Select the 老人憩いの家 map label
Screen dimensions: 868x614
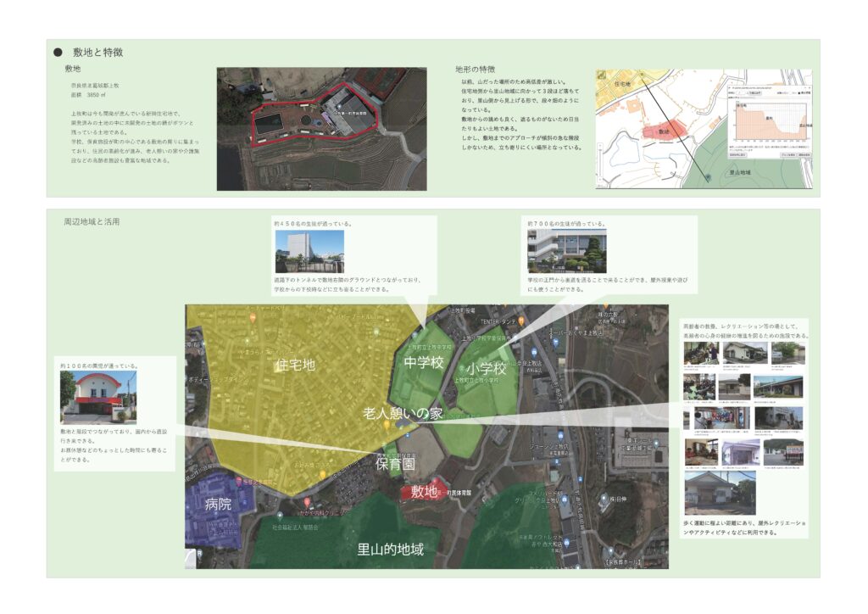pos(403,413)
